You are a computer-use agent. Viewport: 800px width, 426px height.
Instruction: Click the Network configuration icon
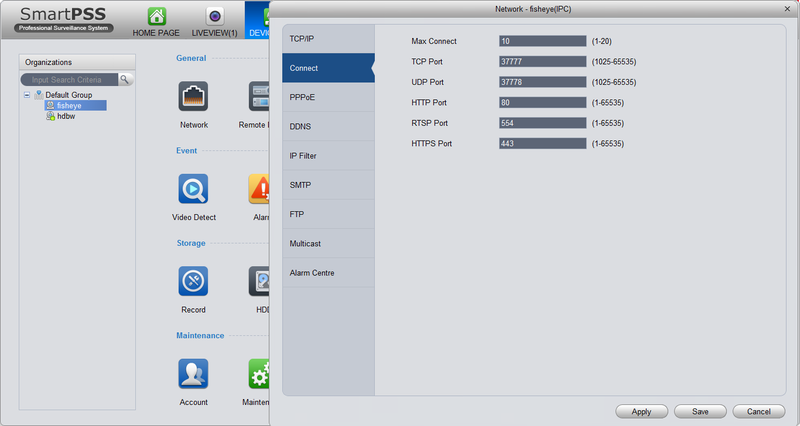[x=193, y=96]
